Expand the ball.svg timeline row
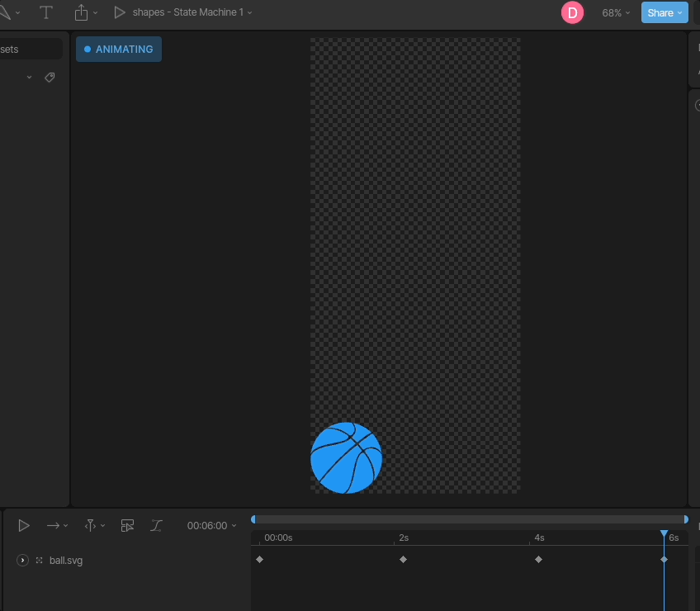Screen dimensions: 700x611 (x=22, y=560)
